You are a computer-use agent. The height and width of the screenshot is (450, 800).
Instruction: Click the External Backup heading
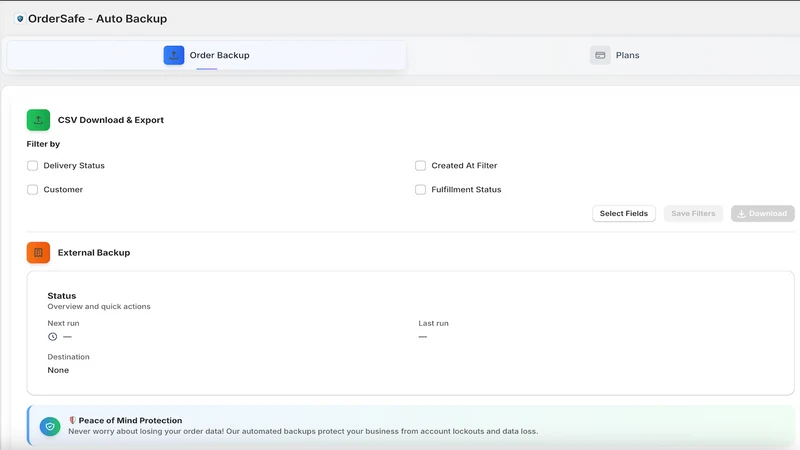(94, 253)
